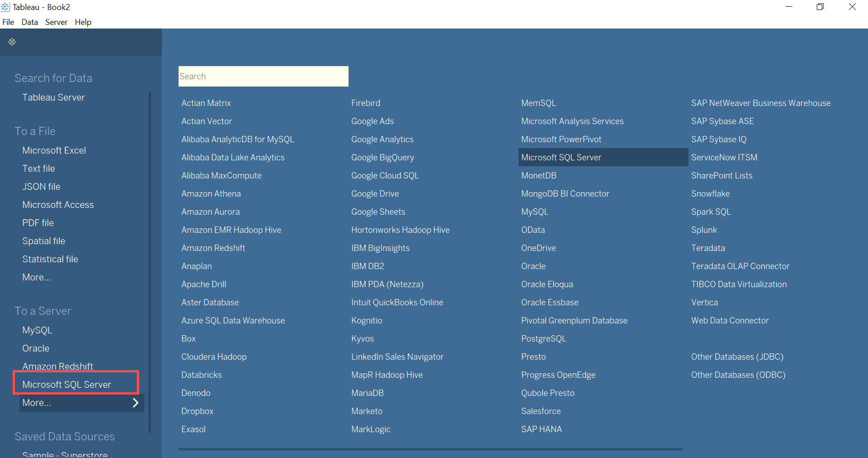Choose Dropbox connector
This screenshot has width=868, height=458.
pos(197,411)
